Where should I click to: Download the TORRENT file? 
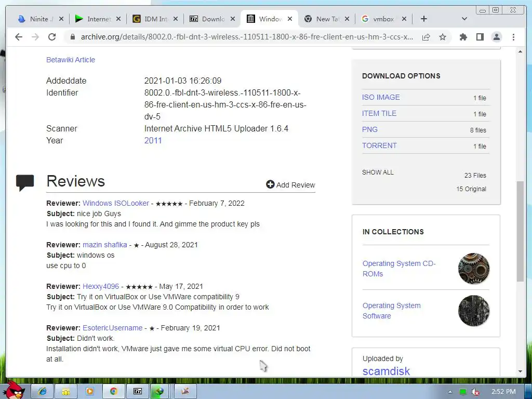(379, 145)
